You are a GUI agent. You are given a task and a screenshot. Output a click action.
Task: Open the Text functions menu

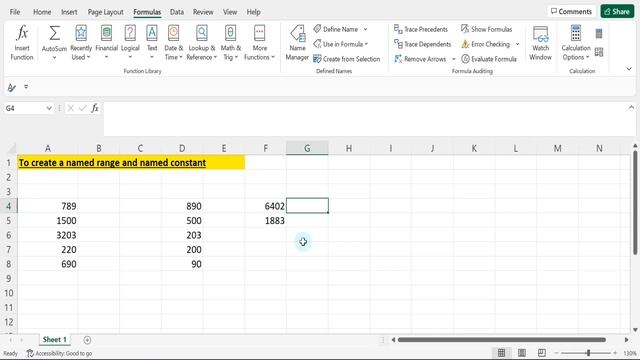[x=152, y=43]
